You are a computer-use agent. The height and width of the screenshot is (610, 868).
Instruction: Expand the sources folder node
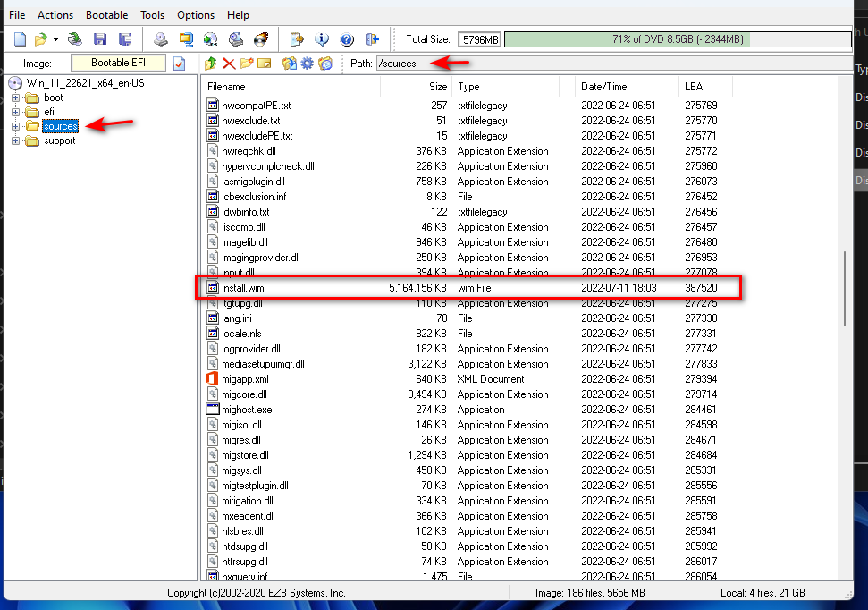(x=15, y=126)
